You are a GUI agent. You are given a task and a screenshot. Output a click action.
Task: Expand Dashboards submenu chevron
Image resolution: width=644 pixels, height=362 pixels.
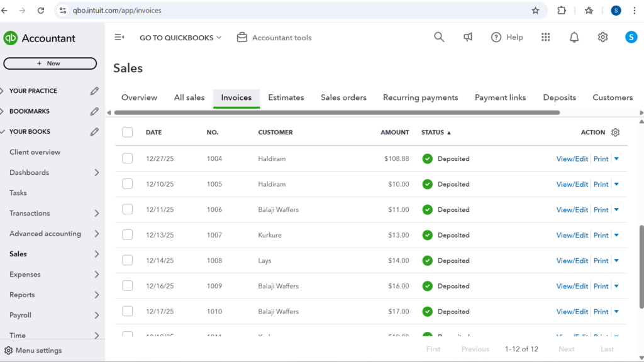pyautogui.click(x=97, y=172)
